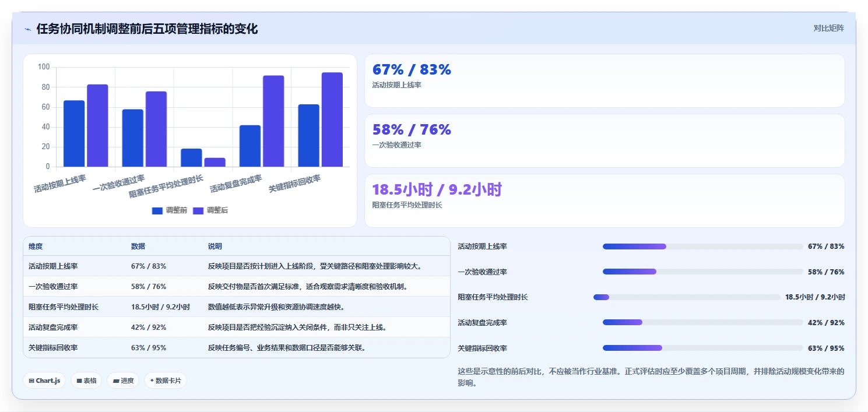Click the 表格 tag chip
The width and height of the screenshot is (868, 412).
(x=86, y=381)
